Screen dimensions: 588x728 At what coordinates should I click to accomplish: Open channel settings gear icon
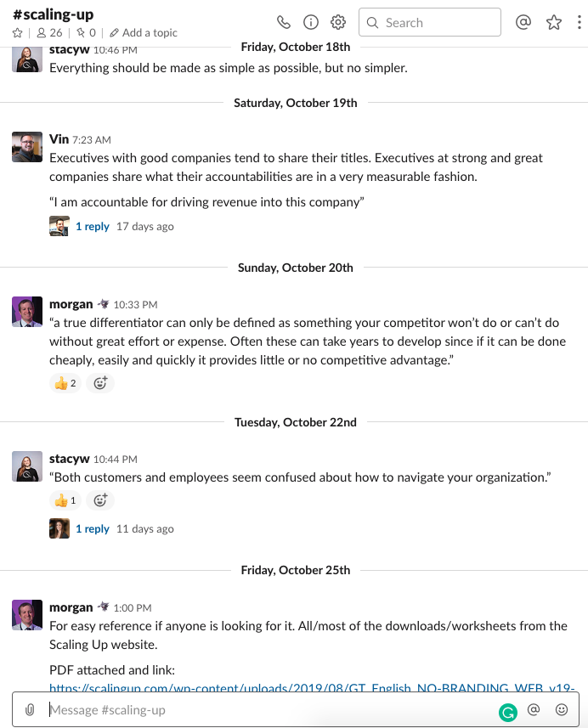pos(338,23)
